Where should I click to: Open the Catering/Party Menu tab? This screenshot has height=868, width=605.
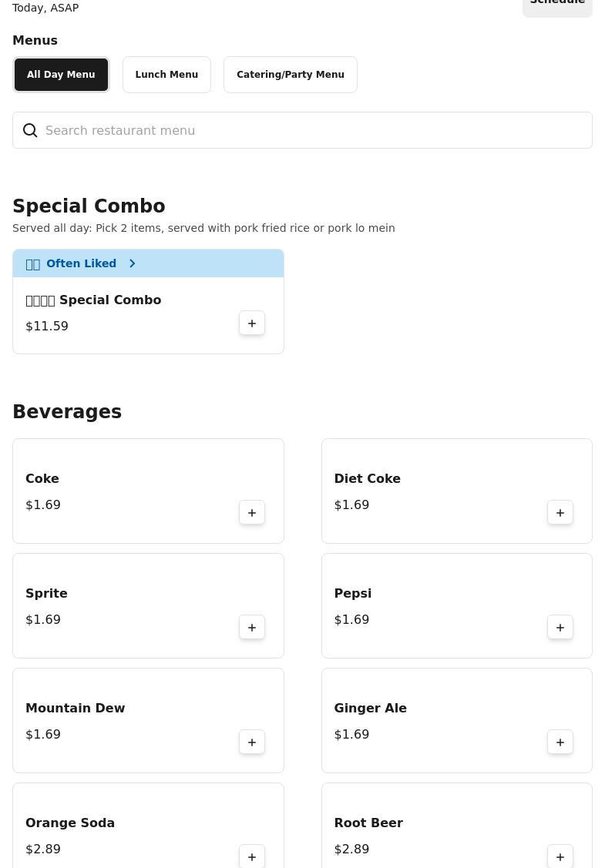(291, 75)
